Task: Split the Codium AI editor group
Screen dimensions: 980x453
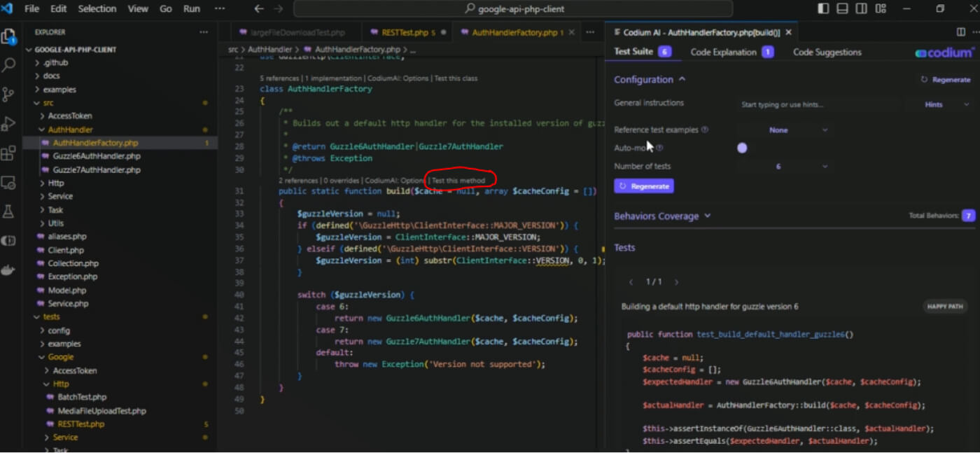Action: coord(961,32)
